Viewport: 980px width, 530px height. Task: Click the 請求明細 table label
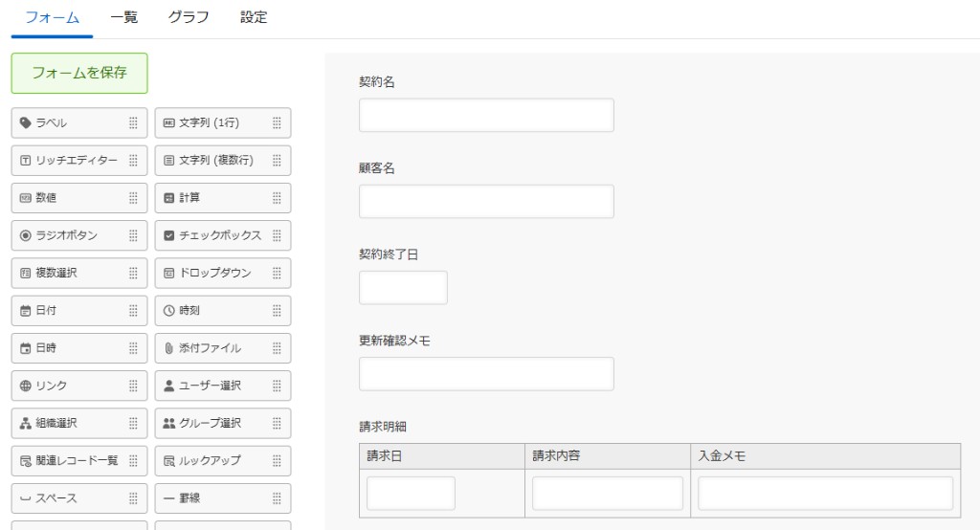point(383,427)
